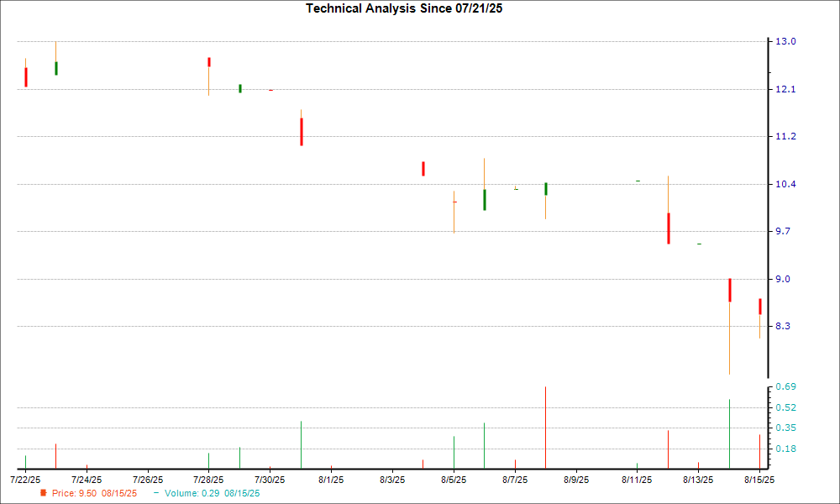Click the 7/28/25 date label
This screenshot has height=504, width=840.
click(208, 480)
